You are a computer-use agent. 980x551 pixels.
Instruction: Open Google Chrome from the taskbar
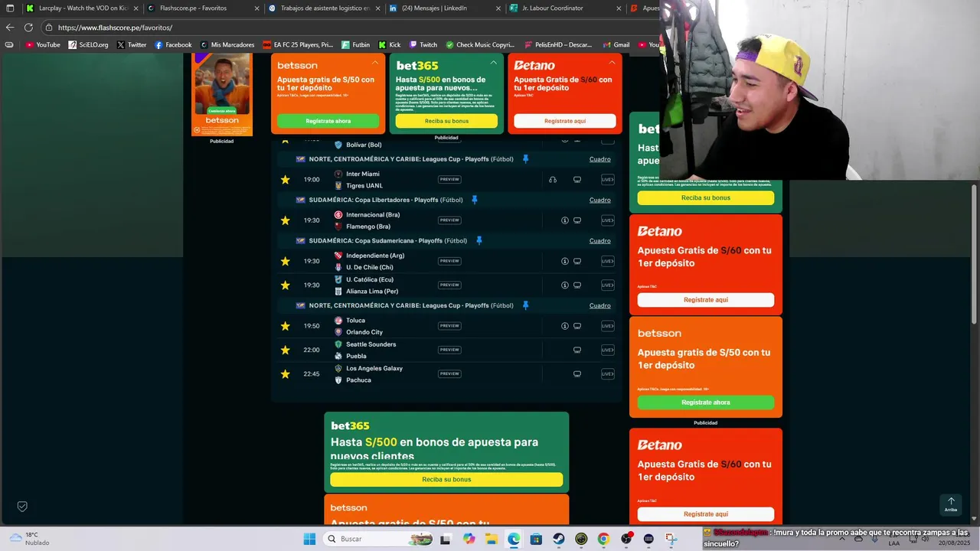(x=603, y=539)
